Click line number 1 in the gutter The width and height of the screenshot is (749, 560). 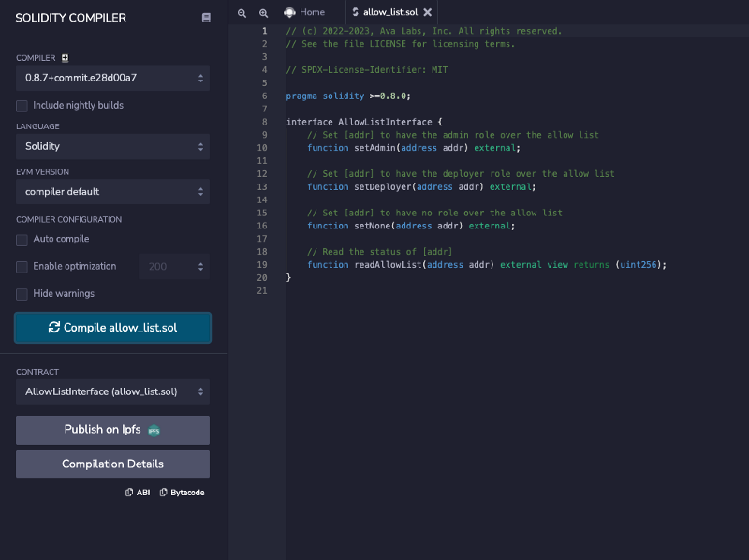pos(265,31)
